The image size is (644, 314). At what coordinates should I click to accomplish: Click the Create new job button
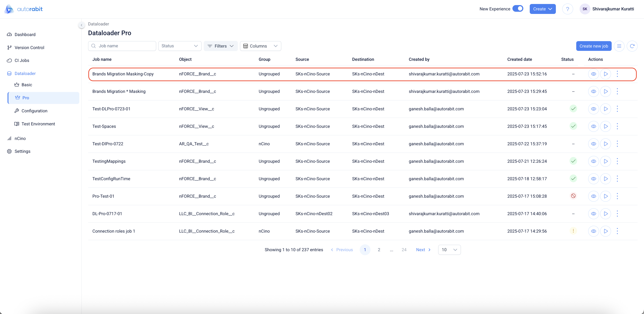click(x=594, y=46)
